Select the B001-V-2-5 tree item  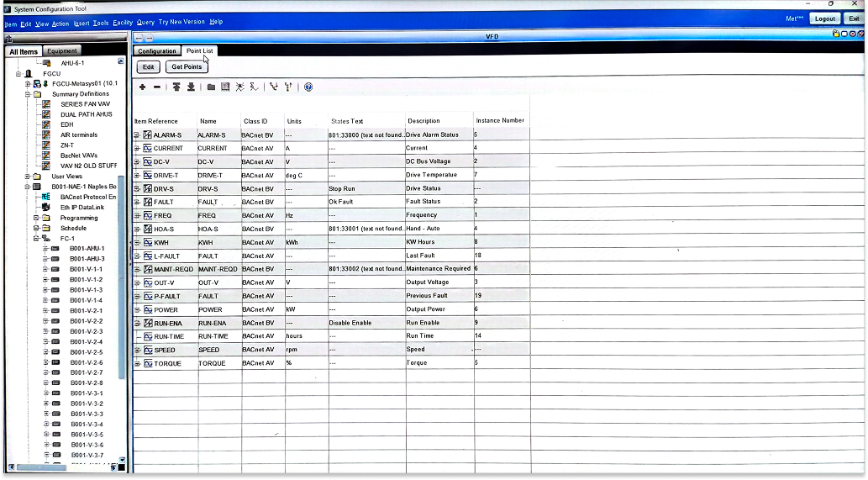pos(87,353)
